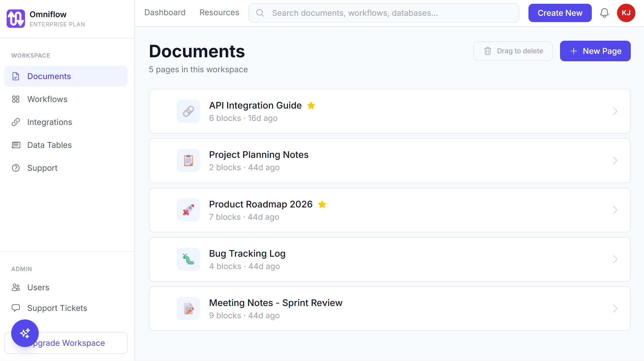The height and width of the screenshot is (361, 644).
Task: Go to the Dashboard tab
Action: pyautogui.click(x=165, y=13)
